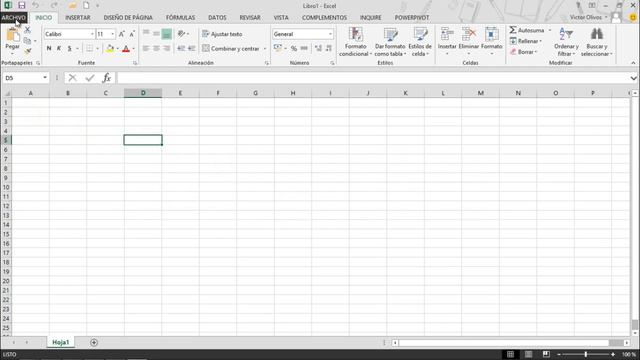This screenshot has width=640, height=360.
Task: Toggle italic K formatting
Action: coord(59,49)
